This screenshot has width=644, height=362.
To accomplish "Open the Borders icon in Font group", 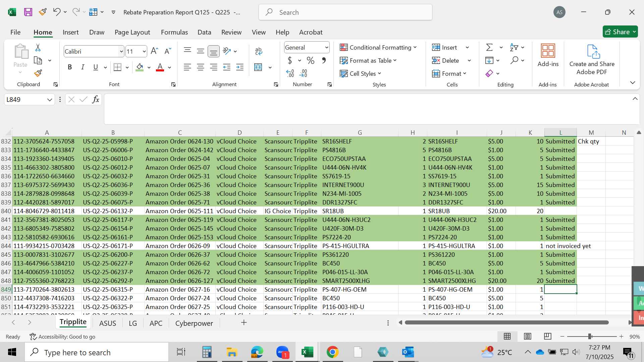I will [x=117, y=67].
